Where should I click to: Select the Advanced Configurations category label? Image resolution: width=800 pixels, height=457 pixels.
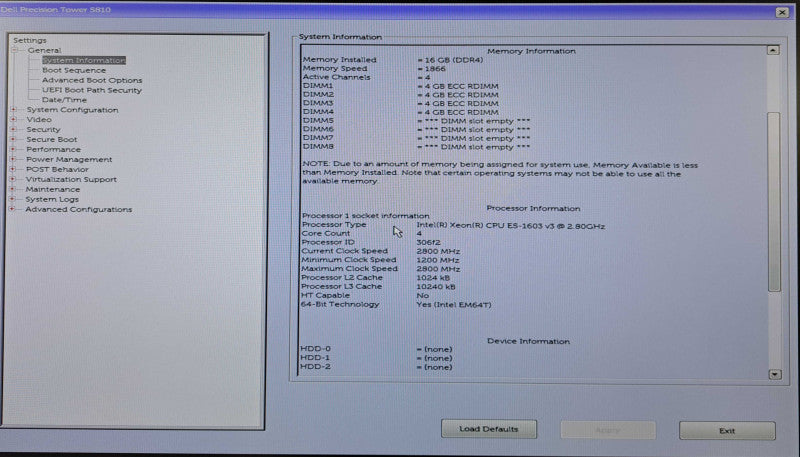coord(79,210)
